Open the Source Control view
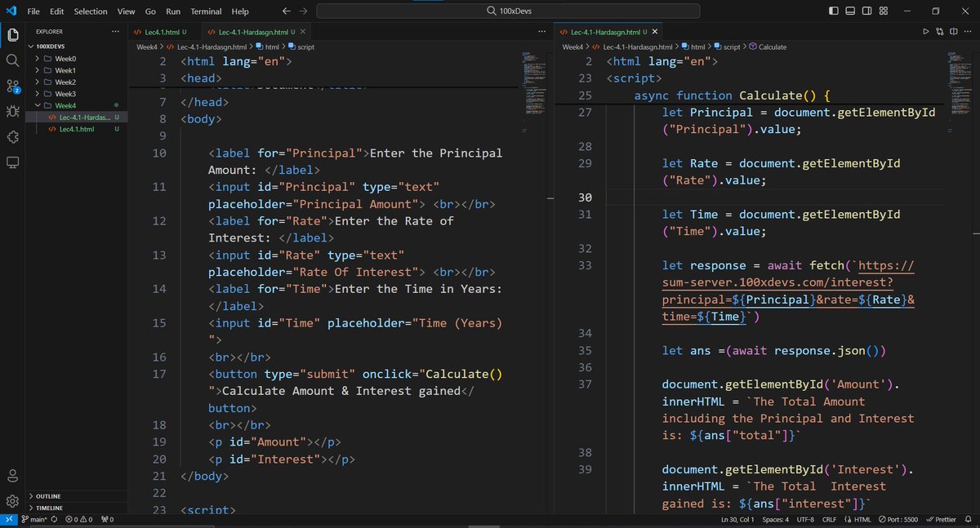980x528 pixels. click(x=12, y=86)
